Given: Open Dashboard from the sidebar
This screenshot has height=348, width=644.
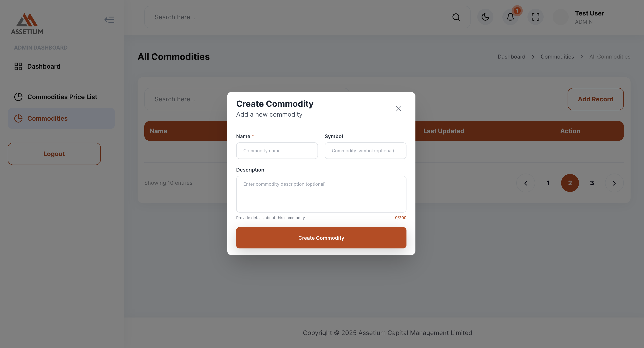Looking at the screenshot, I should pyautogui.click(x=43, y=66).
